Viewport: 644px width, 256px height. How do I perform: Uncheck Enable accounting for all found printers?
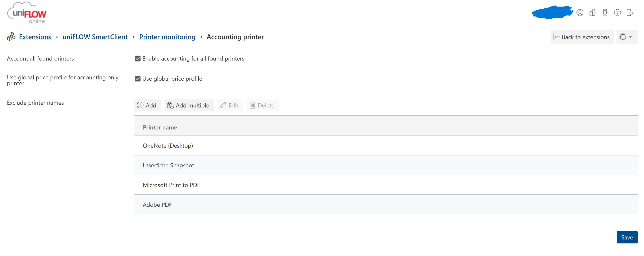pyautogui.click(x=138, y=59)
